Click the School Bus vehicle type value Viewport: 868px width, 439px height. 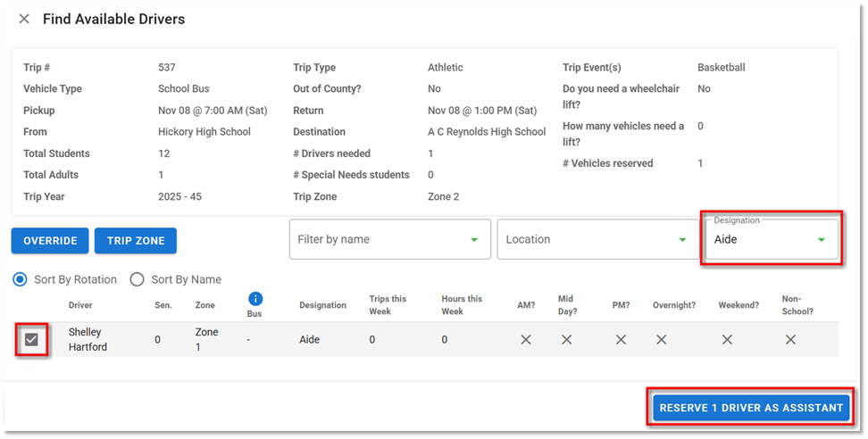coord(184,88)
